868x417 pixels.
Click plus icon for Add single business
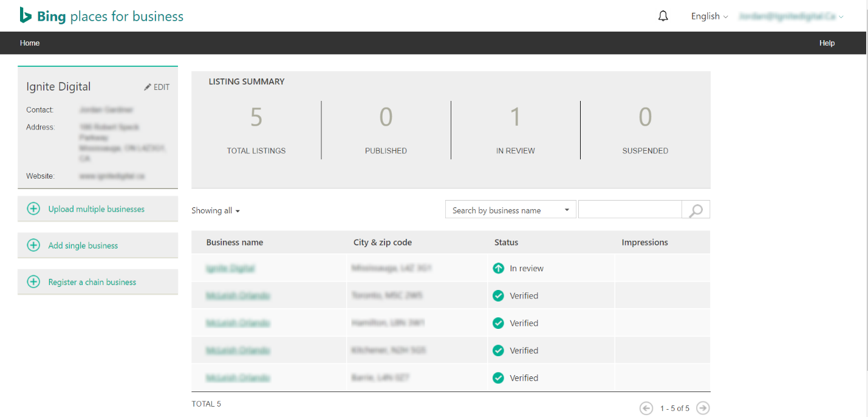point(33,246)
